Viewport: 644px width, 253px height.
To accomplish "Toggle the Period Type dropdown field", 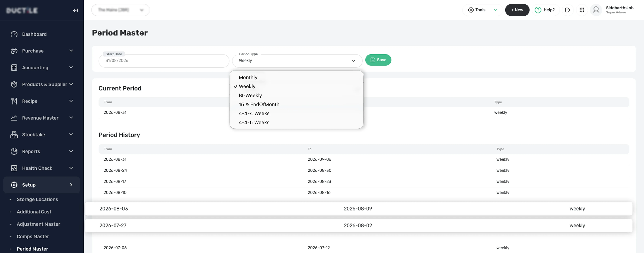I will coord(297,61).
